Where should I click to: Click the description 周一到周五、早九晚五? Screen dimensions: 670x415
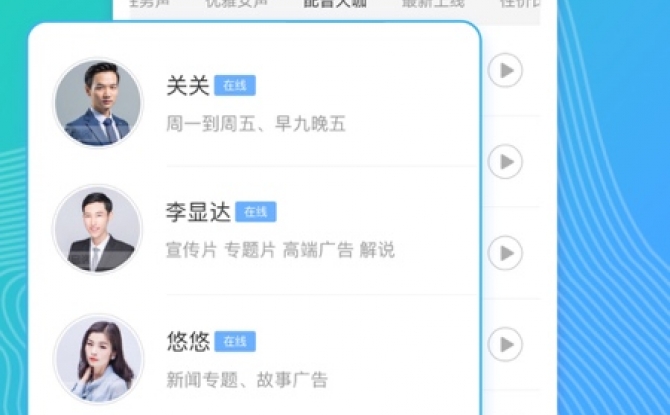coord(256,124)
